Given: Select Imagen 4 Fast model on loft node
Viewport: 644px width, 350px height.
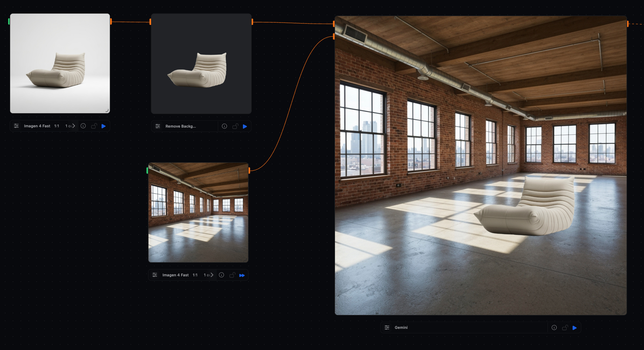Looking at the screenshot, I should pyautogui.click(x=175, y=275).
